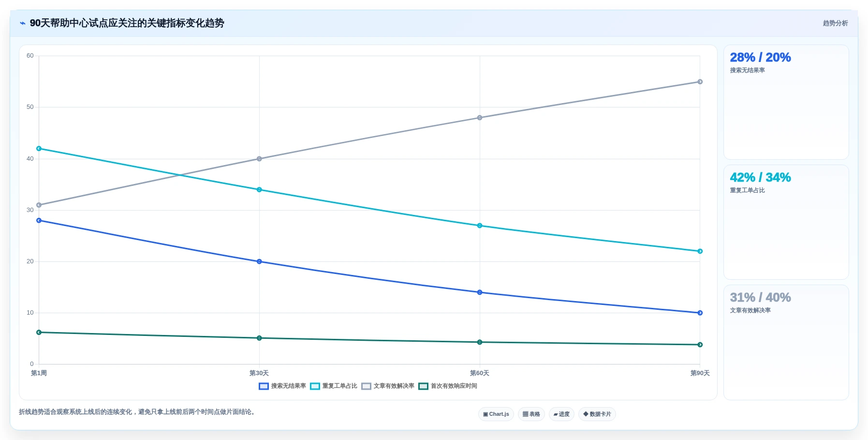Click 搜索无结果率 data point at 第30天

259,261
